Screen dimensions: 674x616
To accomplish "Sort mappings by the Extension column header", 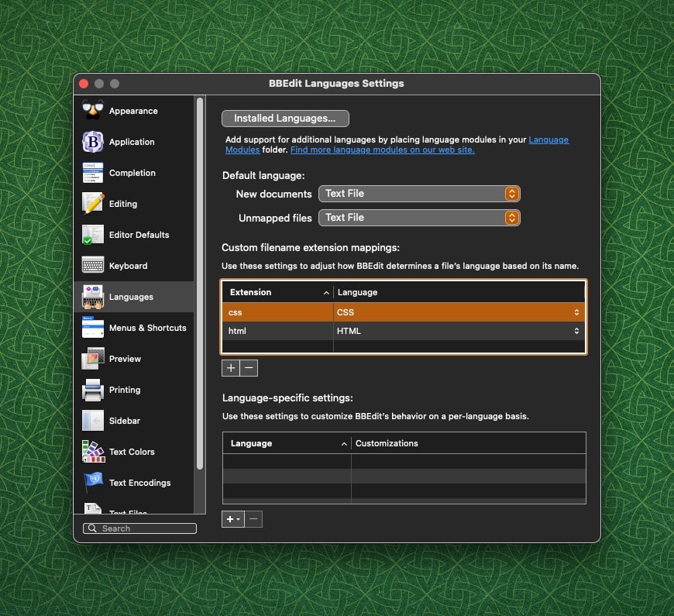I will [277, 292].
